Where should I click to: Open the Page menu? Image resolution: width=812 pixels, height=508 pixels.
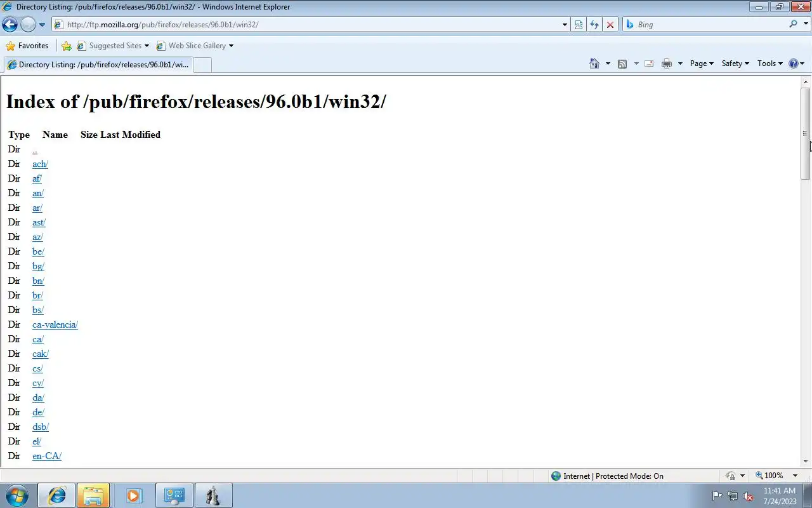[x=702, y=63]
